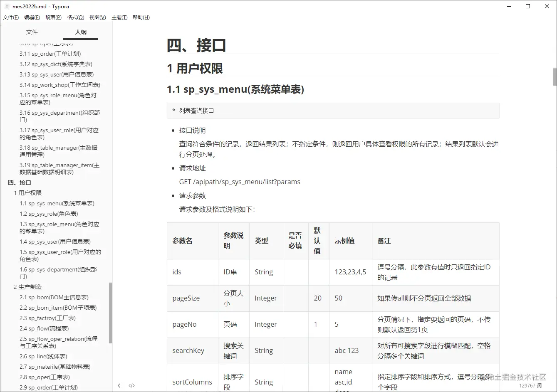
Task: Open the 帮助(H) menu
Action: coord(141,17)
